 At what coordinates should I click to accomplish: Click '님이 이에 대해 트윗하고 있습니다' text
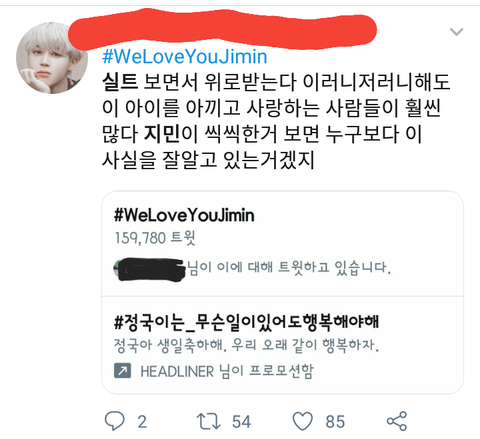pos(289,268)
